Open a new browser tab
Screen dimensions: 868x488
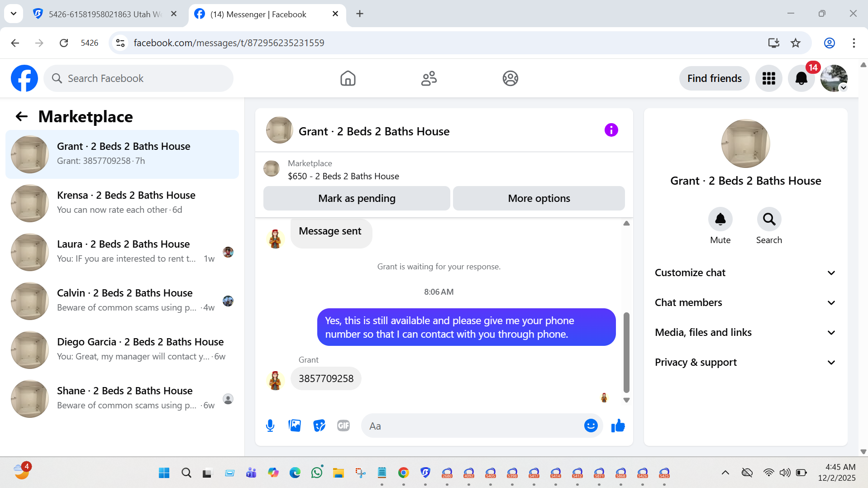click(360, 14)
